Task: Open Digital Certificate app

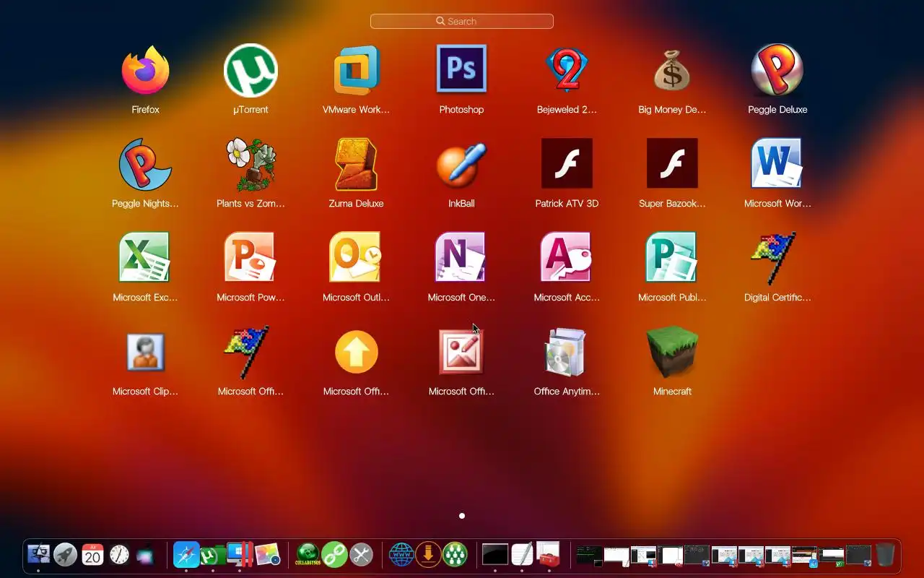Action: [775, 258]
